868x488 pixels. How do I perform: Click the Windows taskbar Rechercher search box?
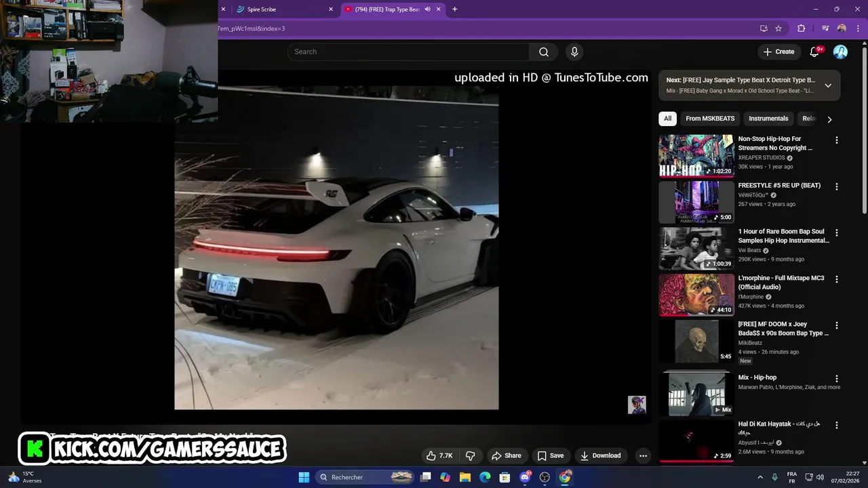point(366,477)
